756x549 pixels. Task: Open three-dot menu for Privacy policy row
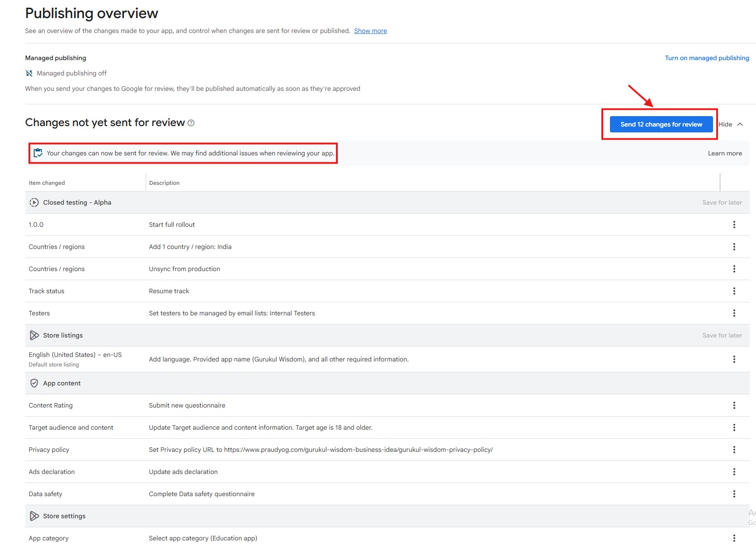pos(734,450)
